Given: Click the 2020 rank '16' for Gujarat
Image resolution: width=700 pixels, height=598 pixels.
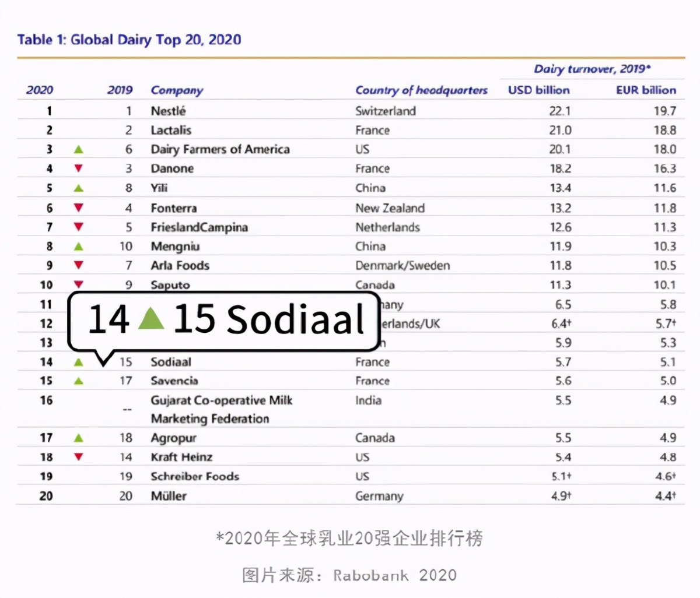Looking at the screenshot, I should pyautogui.click(x=46, y=400).
